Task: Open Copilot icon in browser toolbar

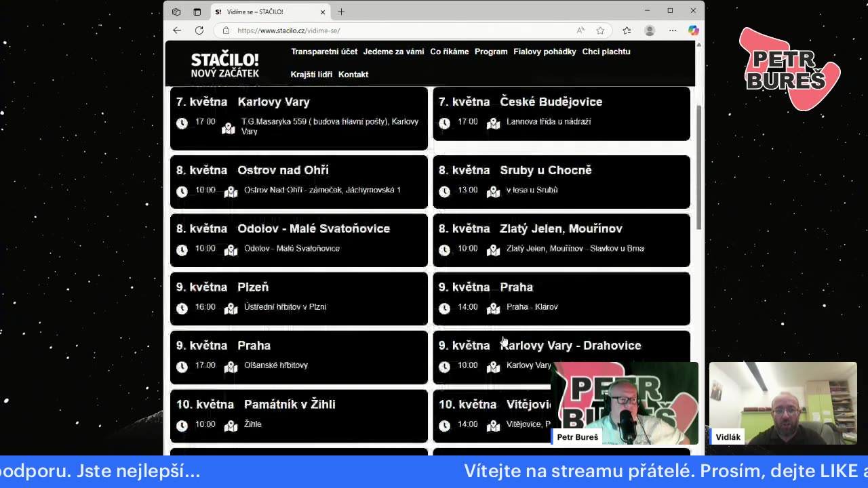Action: point(693,30)
